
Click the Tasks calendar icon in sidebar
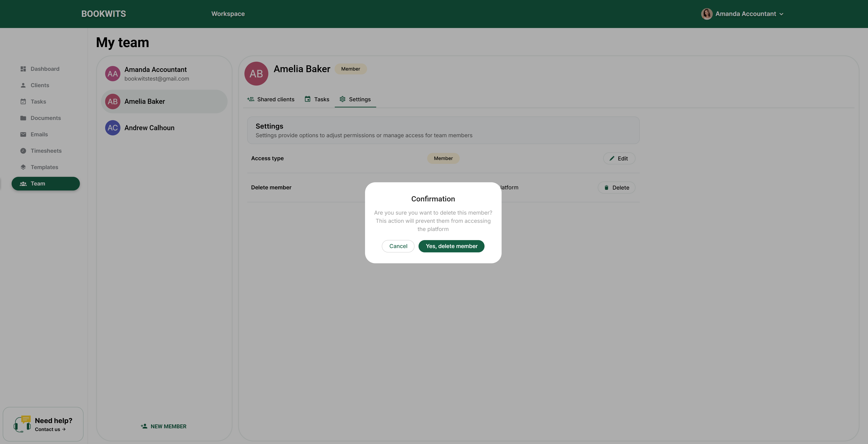pyautogui.click(x=23, y=102)
